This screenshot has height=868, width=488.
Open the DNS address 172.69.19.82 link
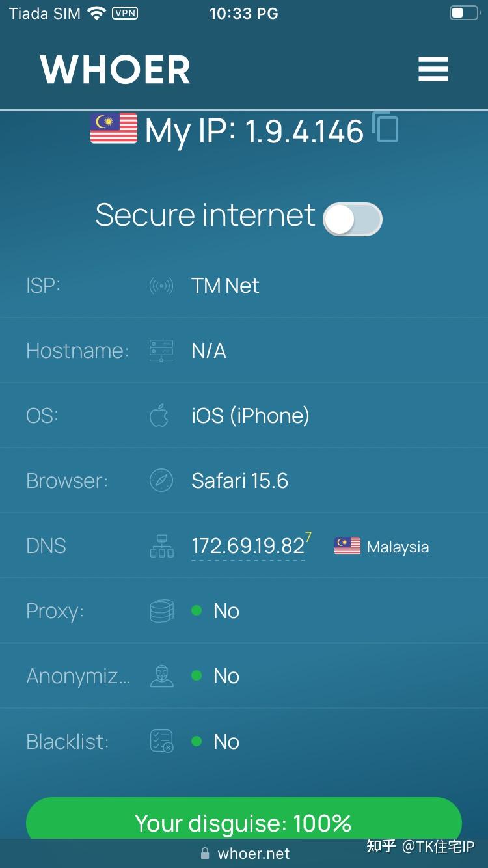point(248,547)
